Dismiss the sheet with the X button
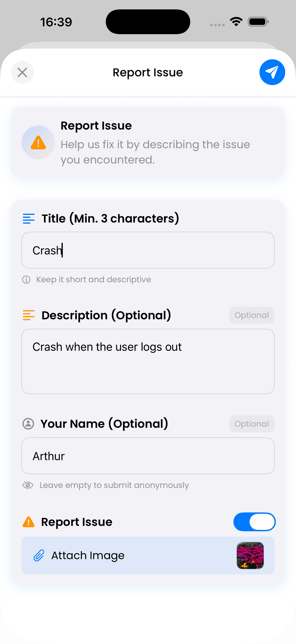This screenshot has width=296, height=644. [x=22, y=72]
